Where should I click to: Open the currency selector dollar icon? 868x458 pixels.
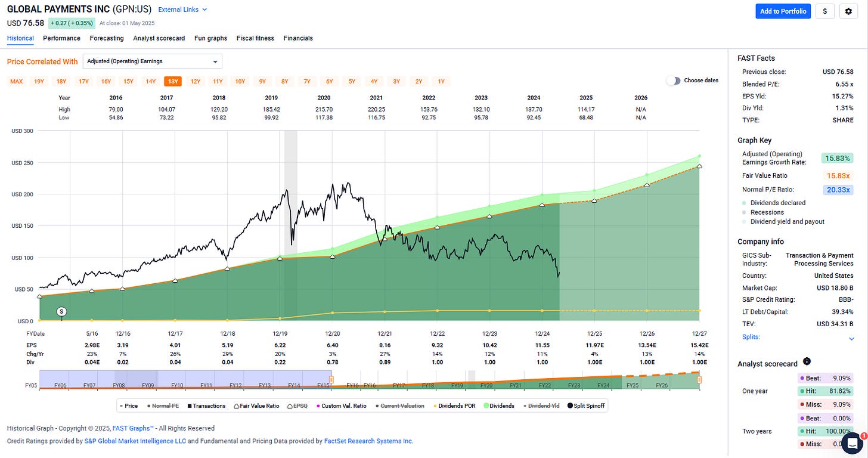[824, 11]
